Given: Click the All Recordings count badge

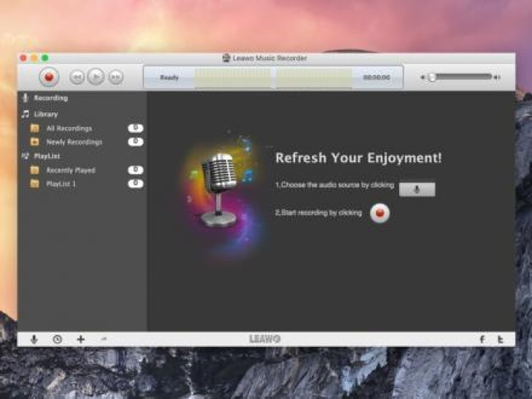Looking at the screenshot, I should pos(136,128).
